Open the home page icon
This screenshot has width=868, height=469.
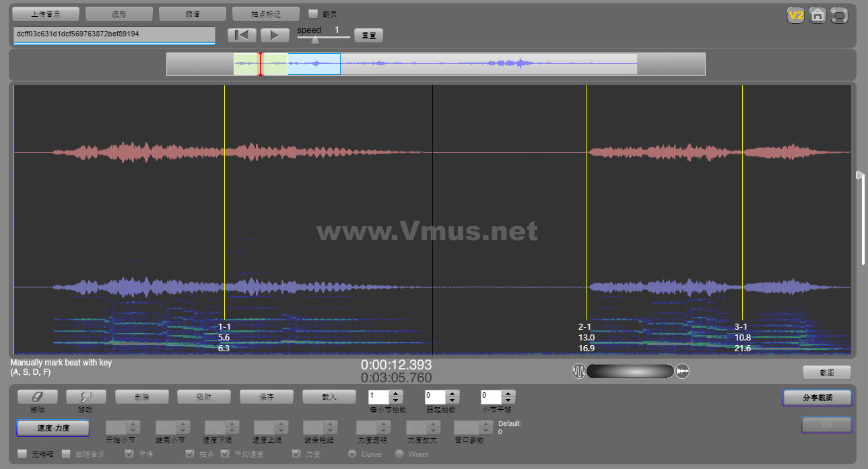coord(817,15)
